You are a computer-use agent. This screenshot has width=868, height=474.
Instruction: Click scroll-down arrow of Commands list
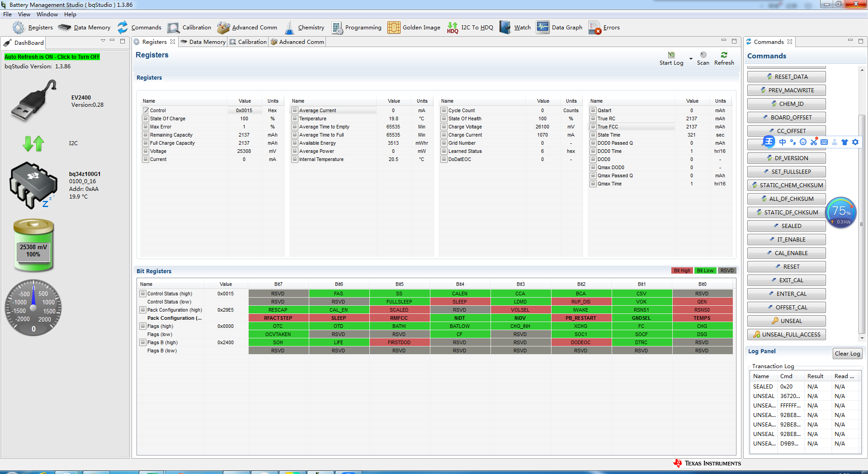tap(862, 338)
